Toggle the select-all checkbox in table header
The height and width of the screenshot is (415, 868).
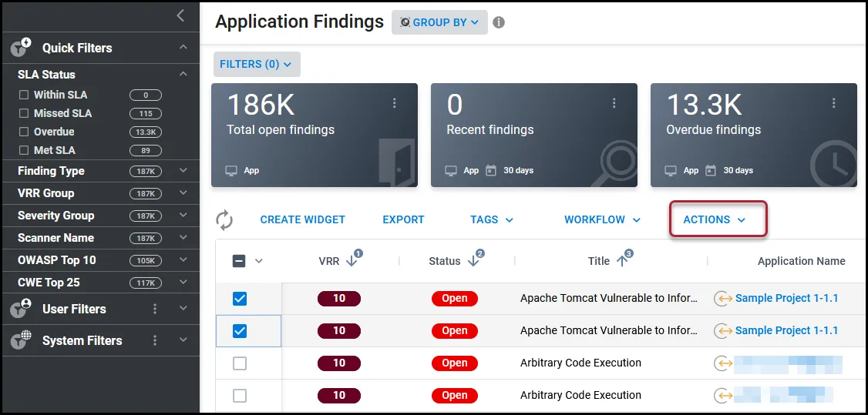pos(239,261)
